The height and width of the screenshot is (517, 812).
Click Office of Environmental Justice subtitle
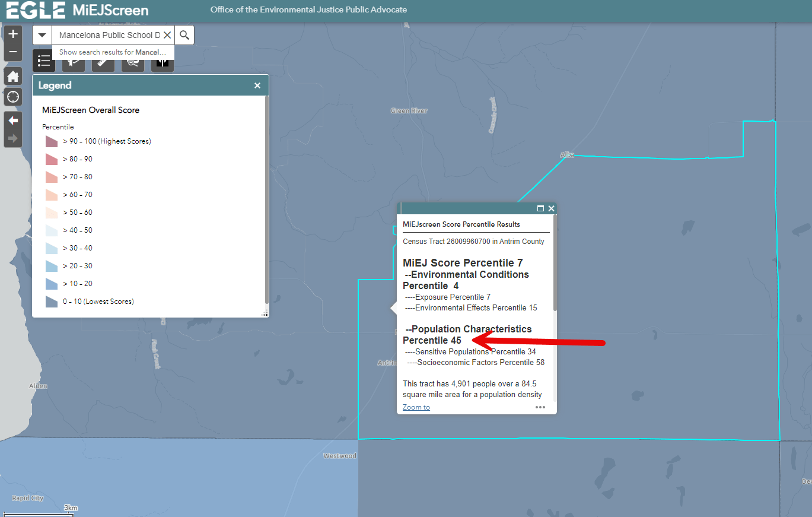(x=308, y=10)
